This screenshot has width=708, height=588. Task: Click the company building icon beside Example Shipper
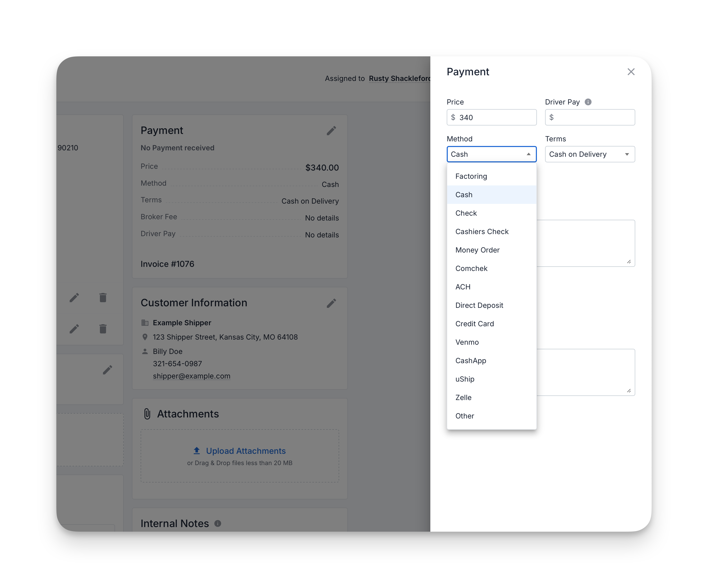(145, 323)
